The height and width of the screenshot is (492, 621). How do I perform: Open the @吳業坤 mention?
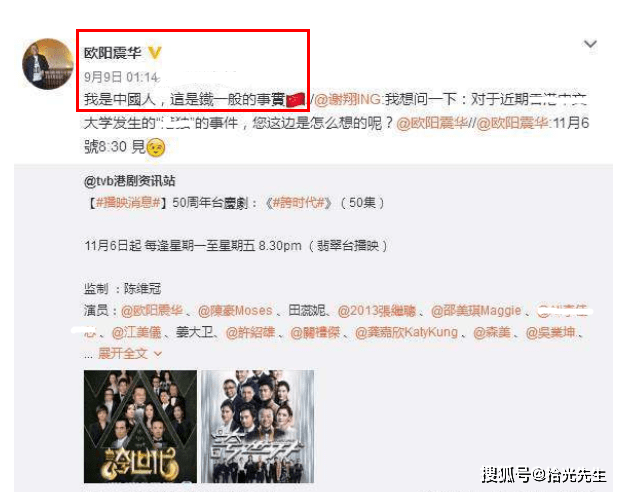point(550,332)
